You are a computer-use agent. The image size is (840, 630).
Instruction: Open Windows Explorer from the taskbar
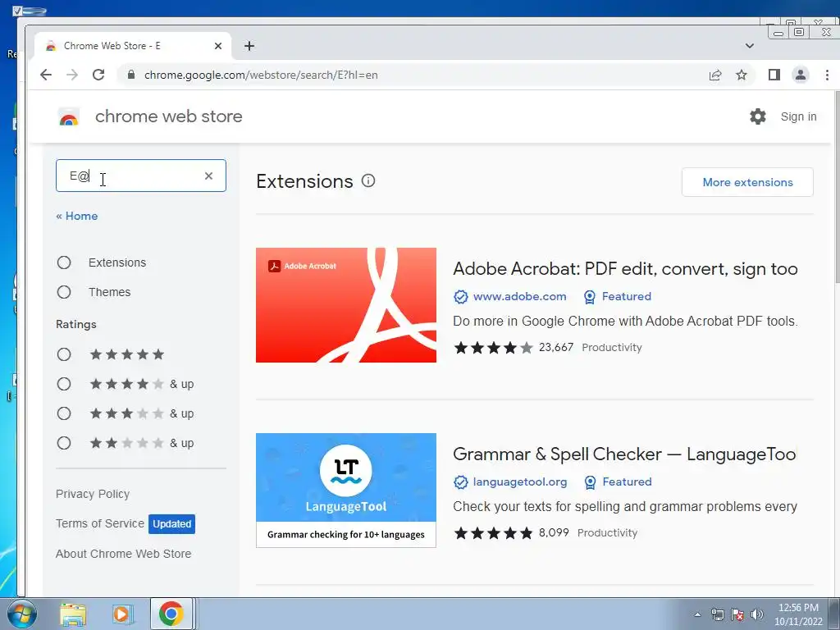click(73, 614)
